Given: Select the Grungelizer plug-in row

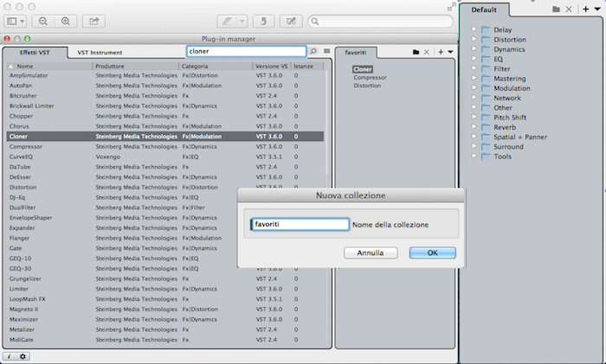Looking at the screenshot, I should pyautogui.click(x=165, y=278).
